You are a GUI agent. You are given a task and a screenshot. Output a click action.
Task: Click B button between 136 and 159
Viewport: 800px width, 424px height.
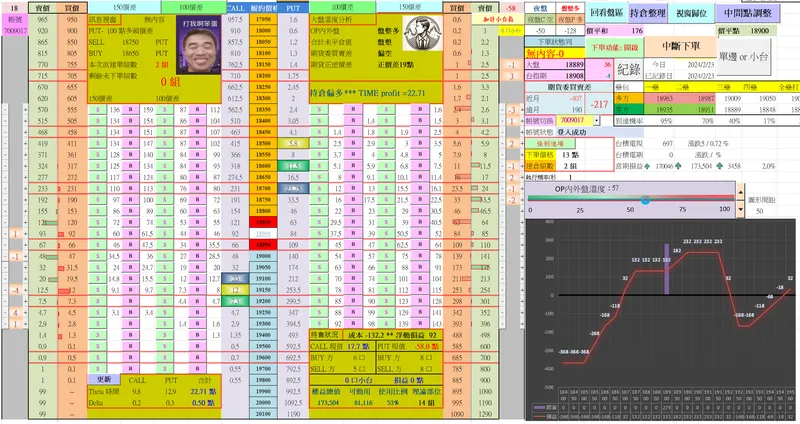[x=131, y=110]
